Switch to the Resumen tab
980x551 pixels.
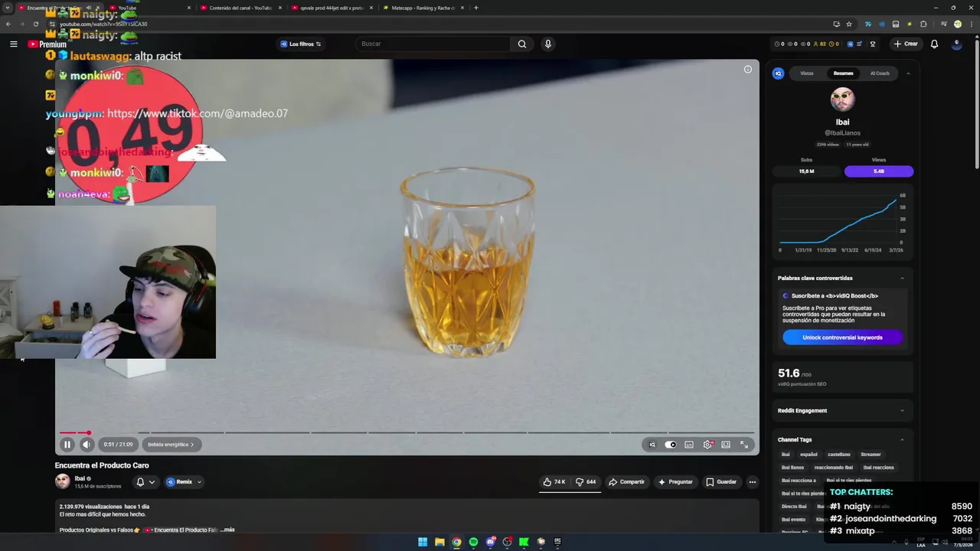843,73
